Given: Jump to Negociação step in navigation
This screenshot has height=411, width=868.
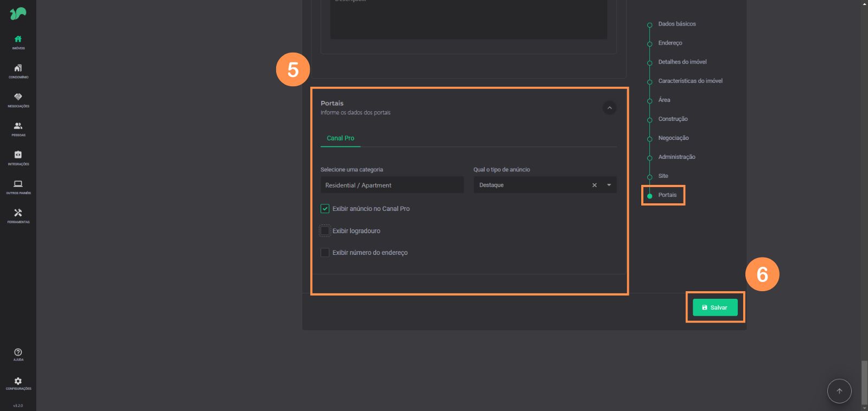Looking at the screenshot, I should (x=673, y=138).
